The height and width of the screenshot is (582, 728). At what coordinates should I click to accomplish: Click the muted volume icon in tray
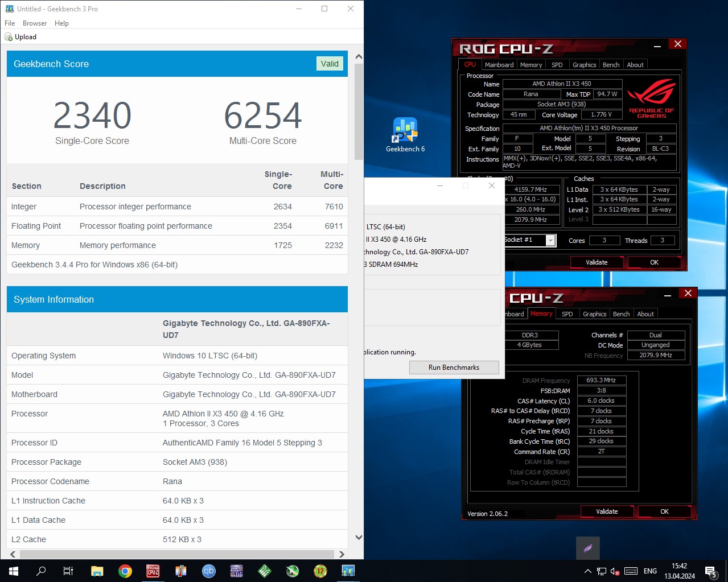tap(615, 571)
